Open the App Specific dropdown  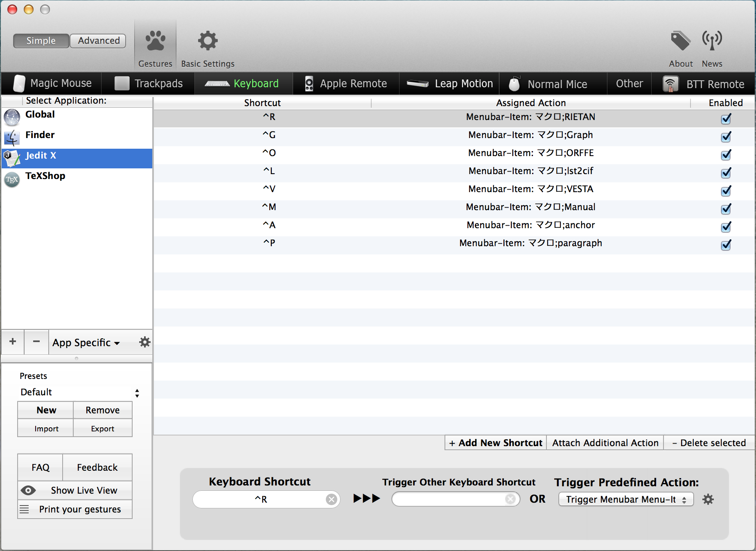click(x=86, y=342)
